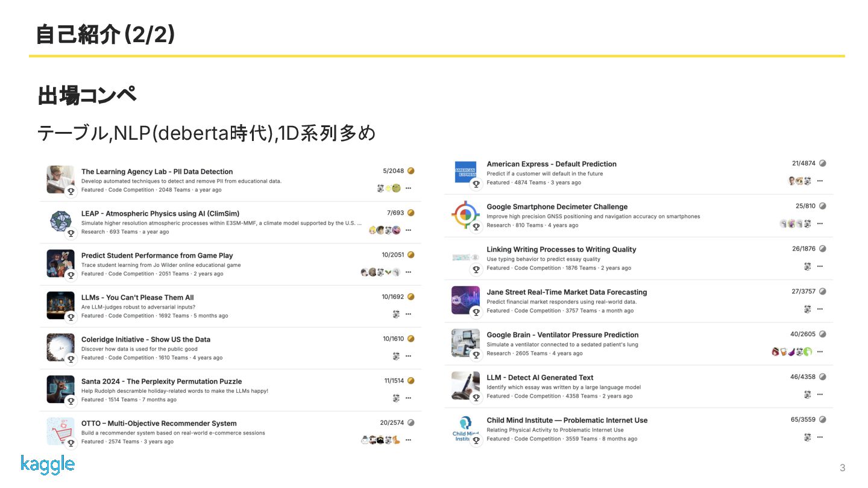Click the LEAP ClimSim competition thumbnail
The width and height of the screenshot is (868, 488).
pyautogui.click(x=60, y=222)
